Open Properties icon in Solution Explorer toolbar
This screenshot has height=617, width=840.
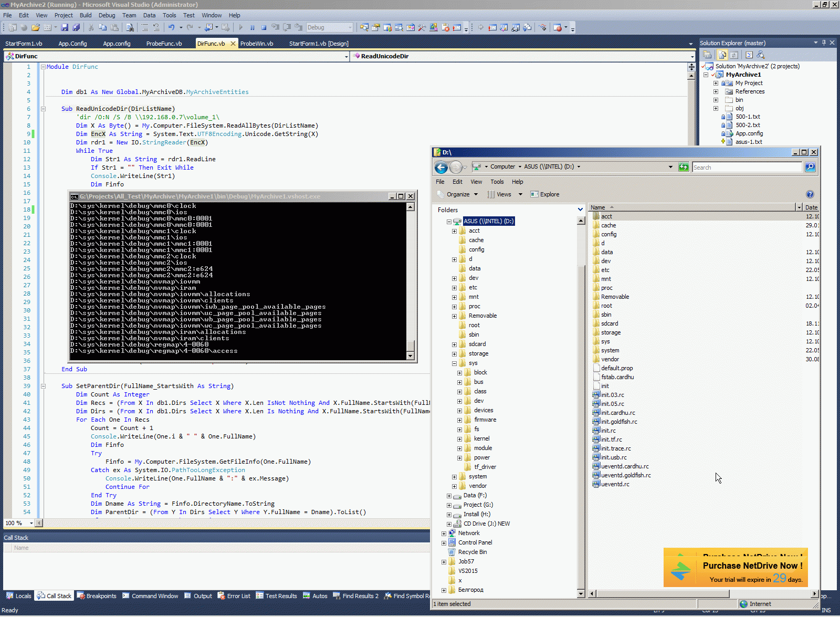[x=708, y=55]
